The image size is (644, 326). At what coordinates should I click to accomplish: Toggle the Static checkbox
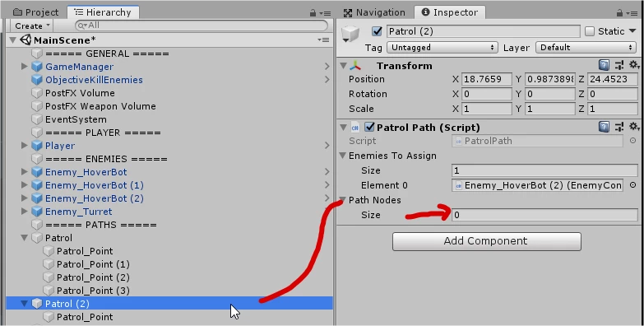click(x=590, y=31)
